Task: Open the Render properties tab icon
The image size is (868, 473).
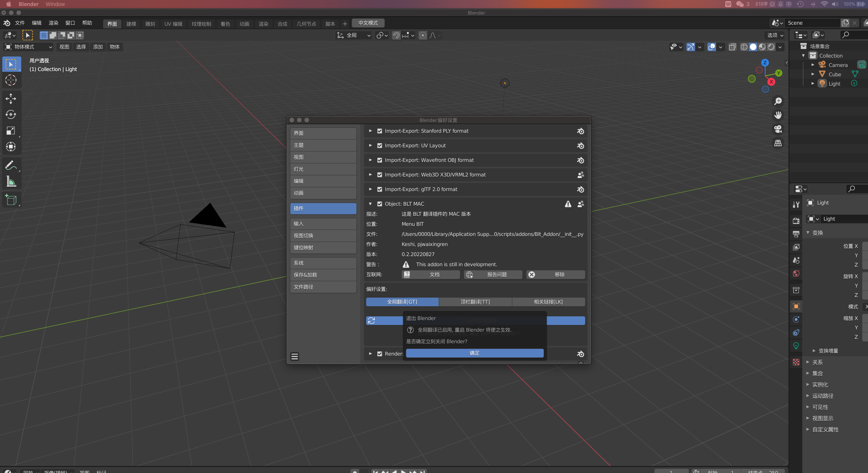Action: click(x=796, y=221)
